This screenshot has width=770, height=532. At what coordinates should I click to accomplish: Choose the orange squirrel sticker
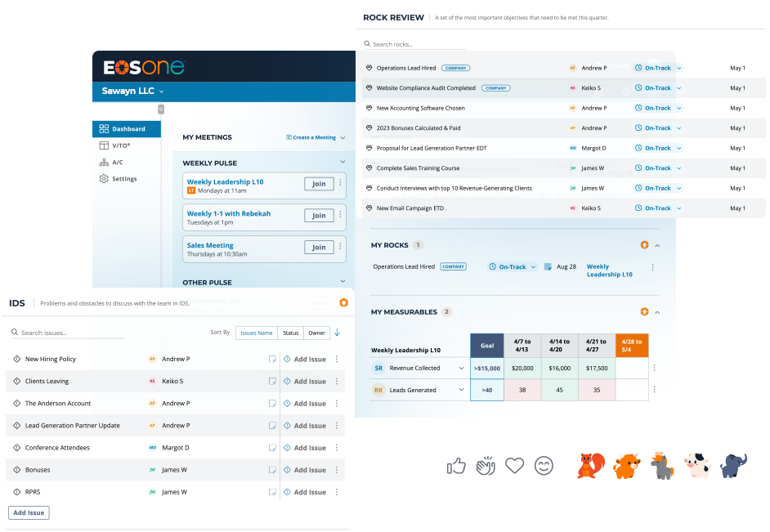590,466
